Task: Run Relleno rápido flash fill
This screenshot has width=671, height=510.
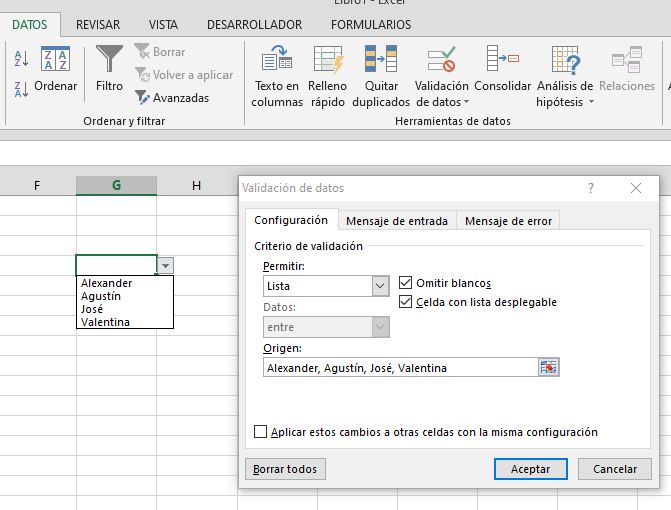Action: coord(328,77)
